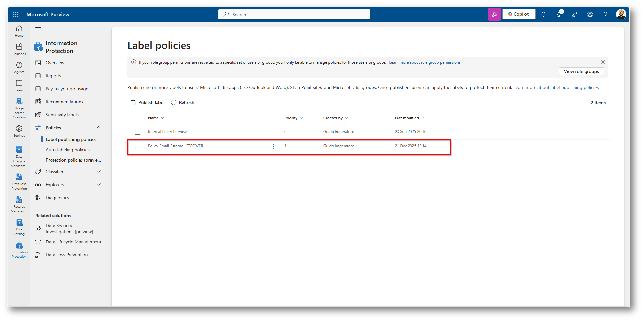This screenshot has height=321, width=644.
Task: Select the Internal Policy Purview checkbox
Action: [138, 132]
